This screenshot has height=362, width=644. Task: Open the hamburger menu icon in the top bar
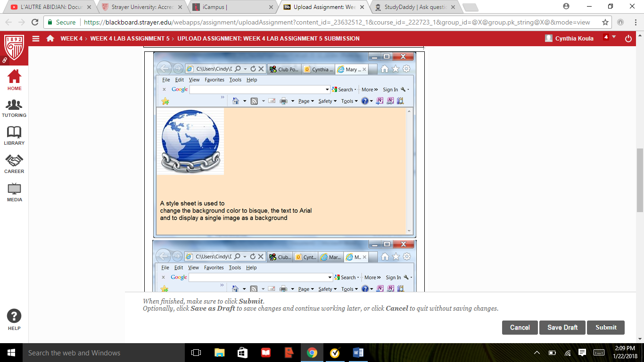pos(36,38)
